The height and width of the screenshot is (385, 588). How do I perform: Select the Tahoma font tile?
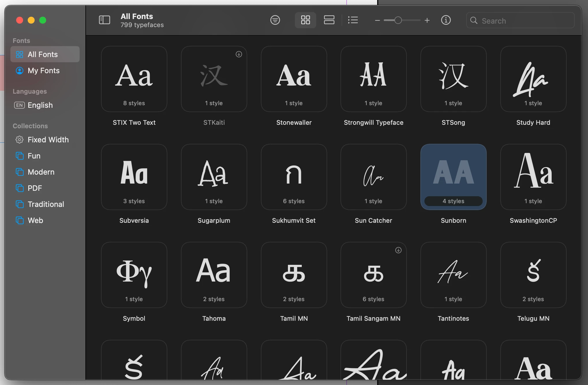[x=214, y=275]
